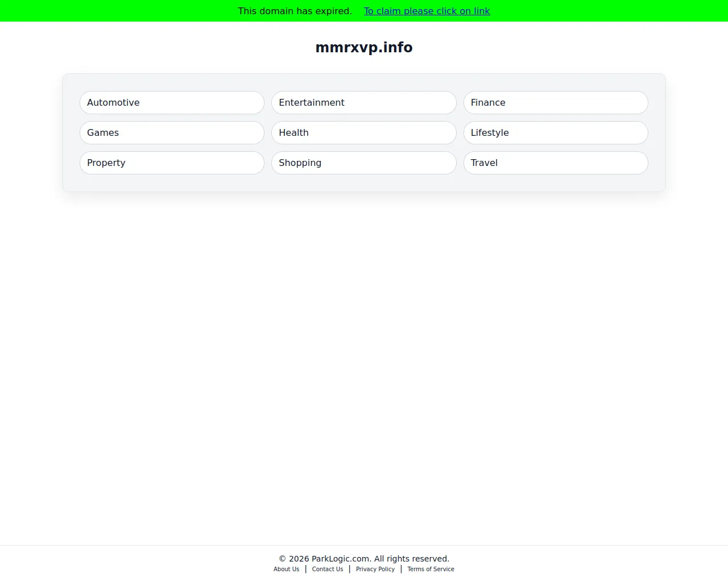Open the Games category

pyautogui.click(x=171, y=132)
